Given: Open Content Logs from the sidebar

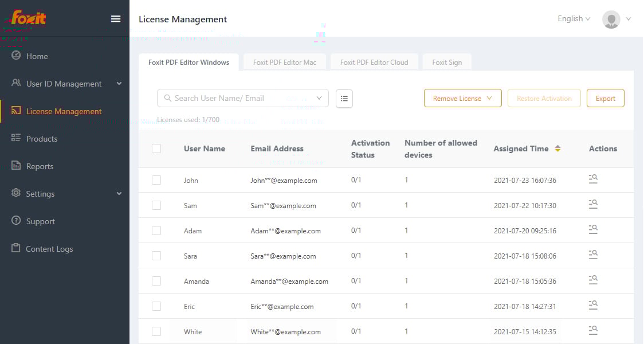Looking at the screenshot, I should click(49, 249).
